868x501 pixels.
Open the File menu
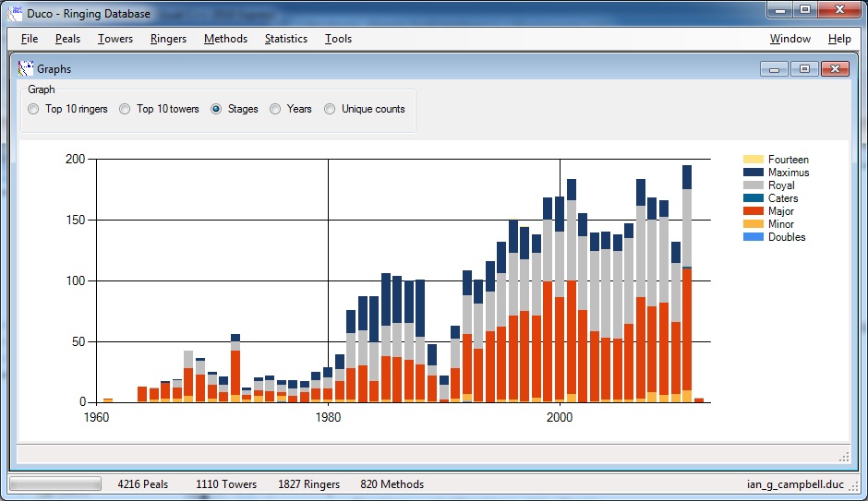click(30, 39)
